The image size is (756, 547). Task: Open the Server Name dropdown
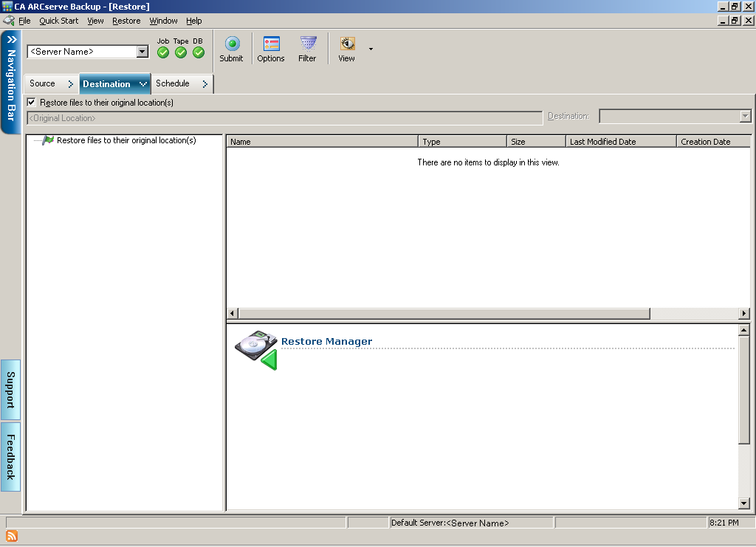(142, 52)
